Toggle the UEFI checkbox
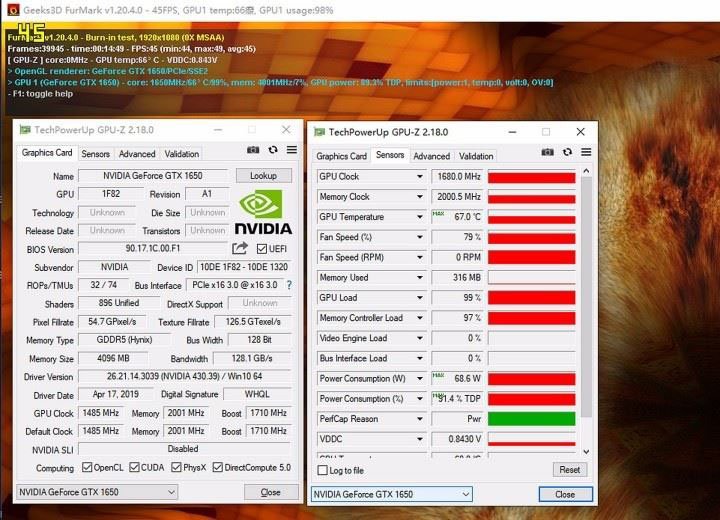720x520 pixels. [x=262, y=249]
